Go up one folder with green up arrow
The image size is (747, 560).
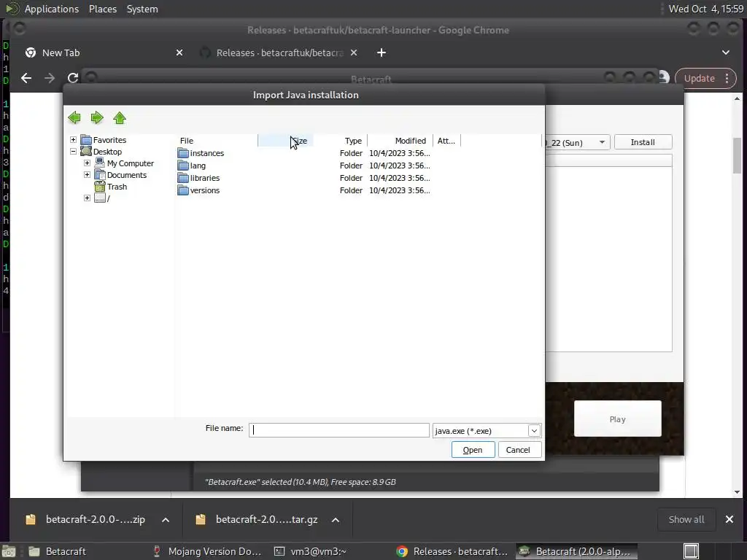click(x=120, y=117)
